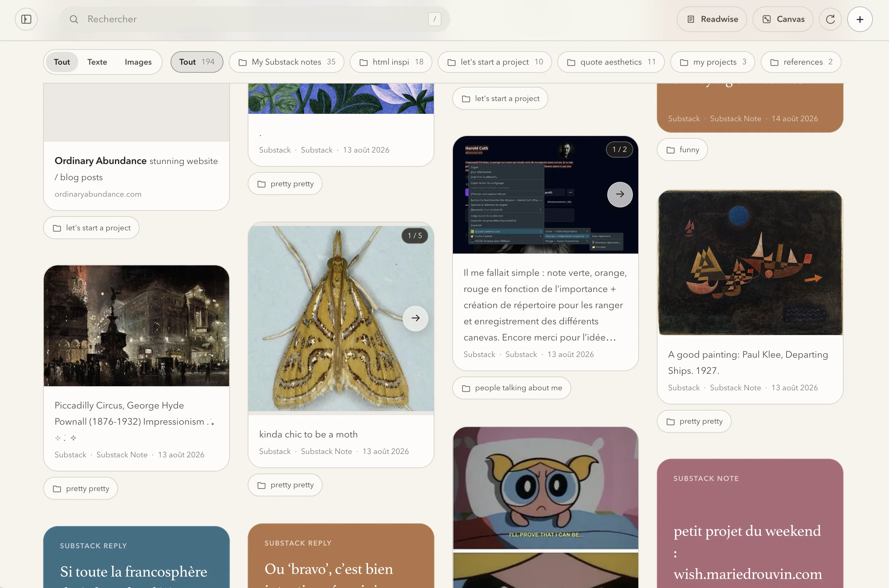
Task: Open 'Ou bravo, c'est bien' reply card
Action: [x=341, y=556]
